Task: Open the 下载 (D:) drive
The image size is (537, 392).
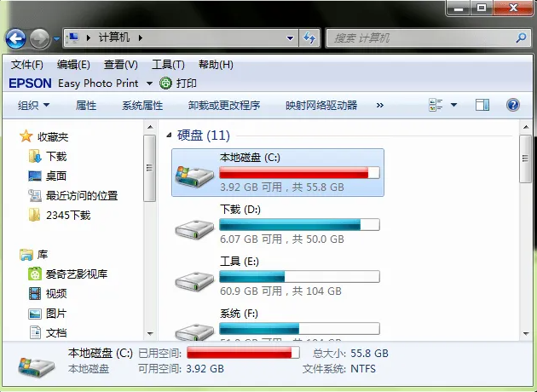Action: click(x=277, y=224)
